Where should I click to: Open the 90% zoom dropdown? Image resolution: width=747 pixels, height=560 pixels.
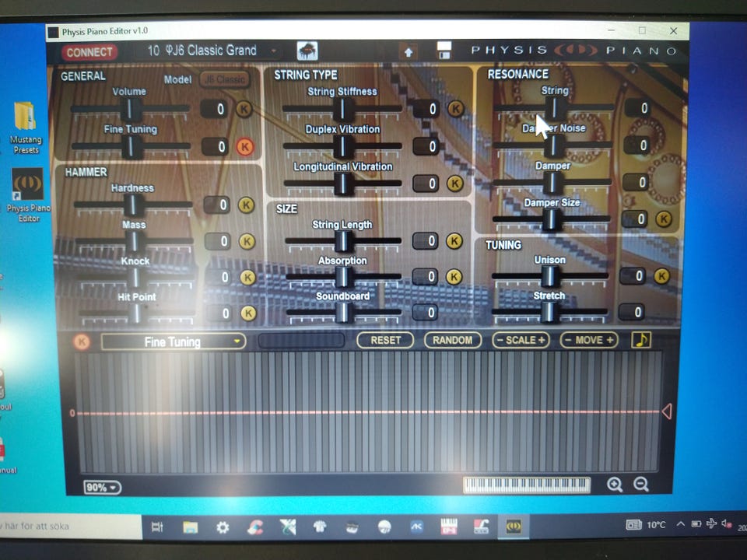pos(102,488)
